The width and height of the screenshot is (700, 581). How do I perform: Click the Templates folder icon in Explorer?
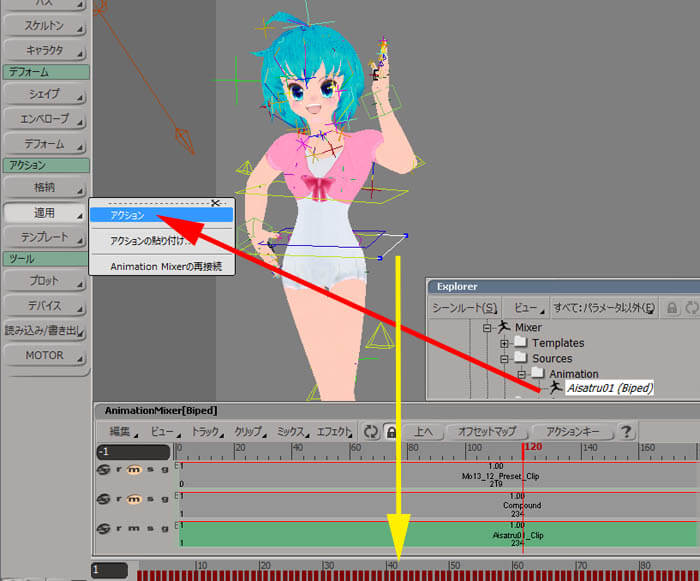520,343
